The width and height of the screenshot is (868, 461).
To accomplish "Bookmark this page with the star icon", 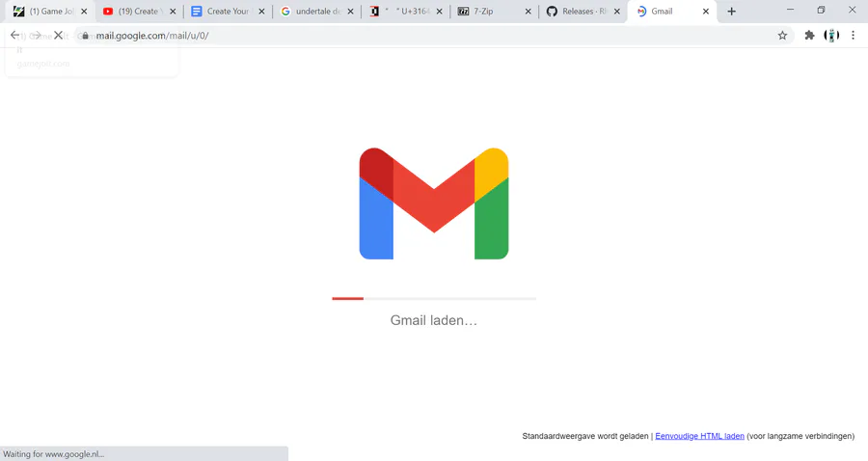I will click(x=782, y=36).
